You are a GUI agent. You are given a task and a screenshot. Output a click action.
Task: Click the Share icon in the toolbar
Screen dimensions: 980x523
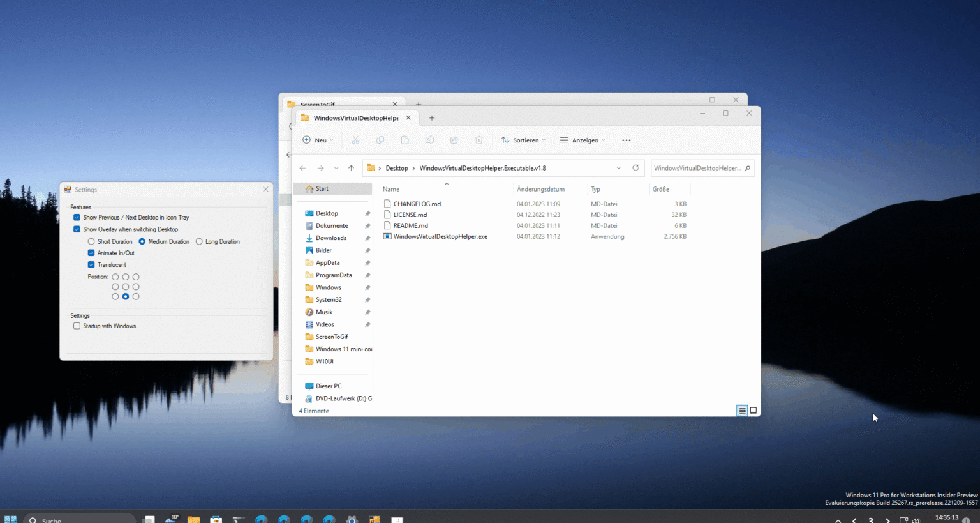click(454, 140)
